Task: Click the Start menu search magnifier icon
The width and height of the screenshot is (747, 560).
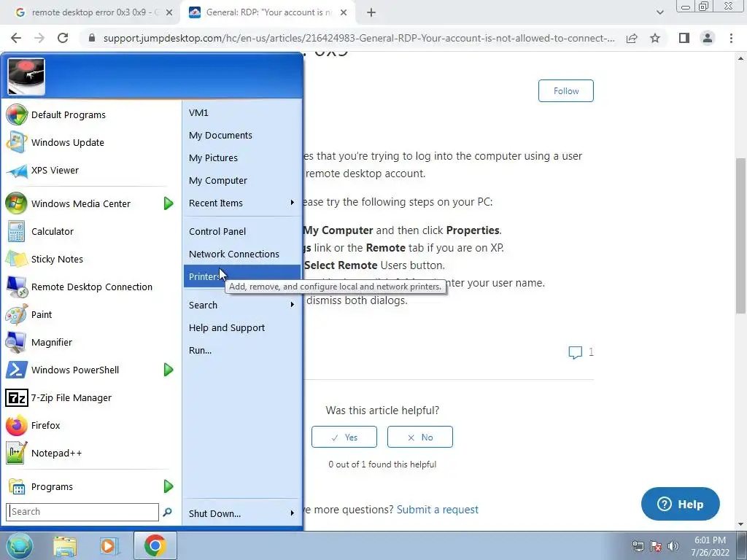Action: pos(167,512)
